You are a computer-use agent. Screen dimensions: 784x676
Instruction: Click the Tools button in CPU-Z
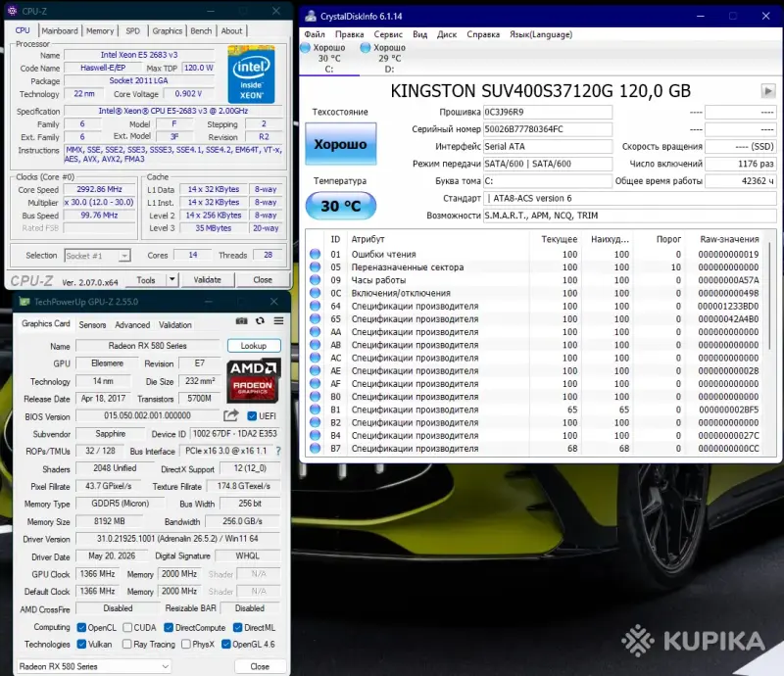(145, 279)
